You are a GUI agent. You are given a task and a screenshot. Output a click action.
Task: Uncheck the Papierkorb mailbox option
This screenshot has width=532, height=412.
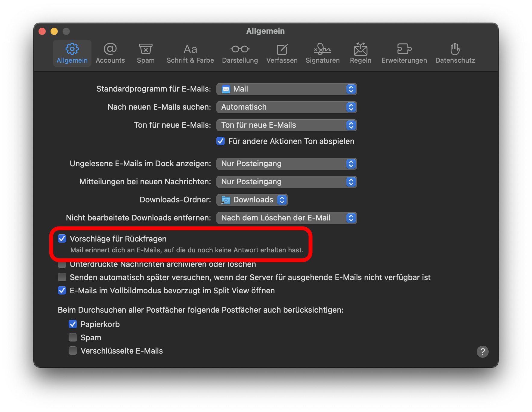(x=73, y=324)
